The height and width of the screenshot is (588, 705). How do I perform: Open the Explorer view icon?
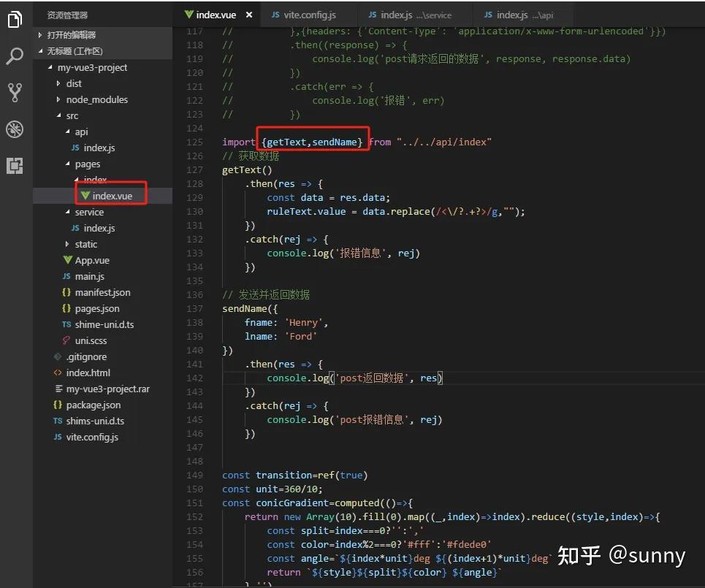point(15,20)
